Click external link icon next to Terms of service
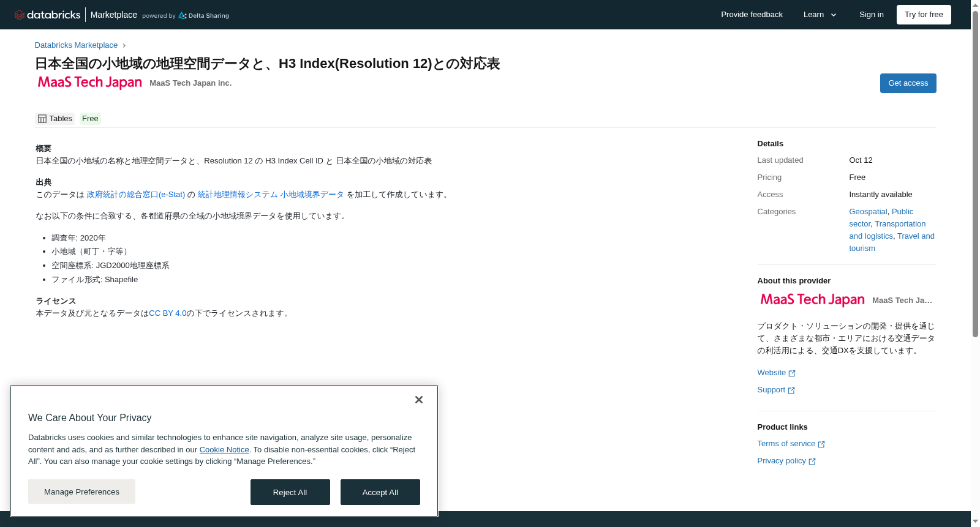Image resolution: width=980 pixels, height=527 pixels. pyautogui.click(x=821, y=444)
